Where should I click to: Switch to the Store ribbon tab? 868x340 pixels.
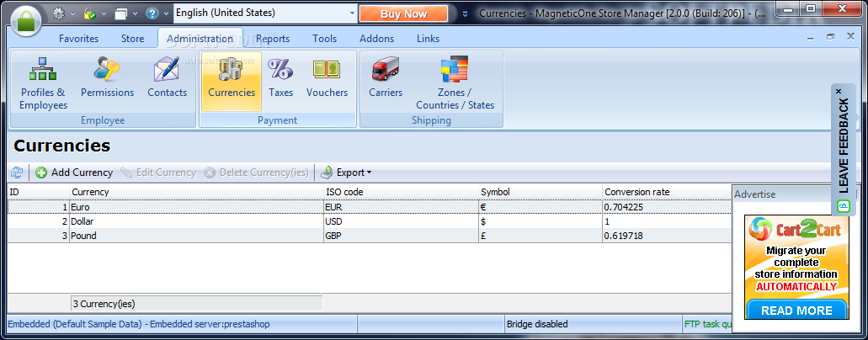click(x=133, y=39)
